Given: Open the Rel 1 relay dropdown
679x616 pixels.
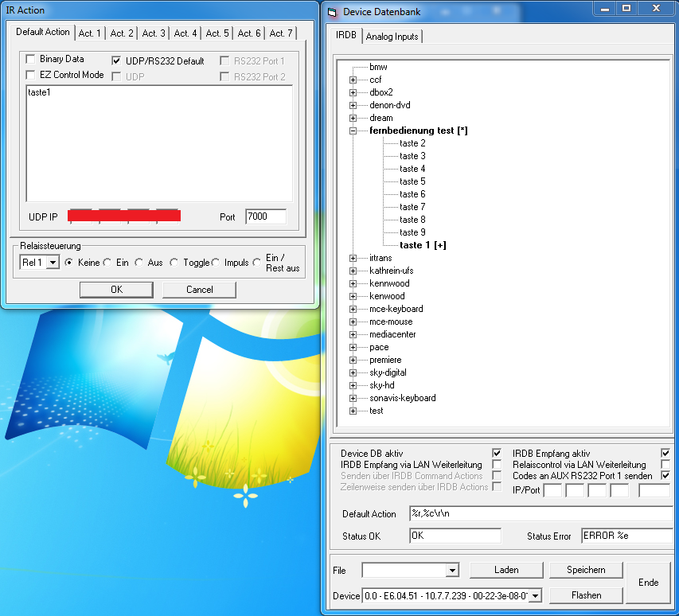Looking at the screenshot, I should (53, 263).
